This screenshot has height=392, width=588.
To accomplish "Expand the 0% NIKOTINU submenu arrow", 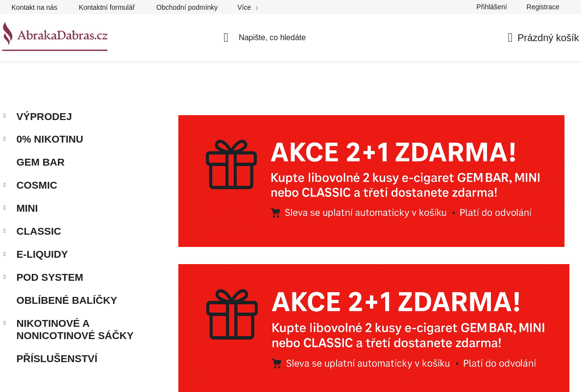I will (4, 139).
